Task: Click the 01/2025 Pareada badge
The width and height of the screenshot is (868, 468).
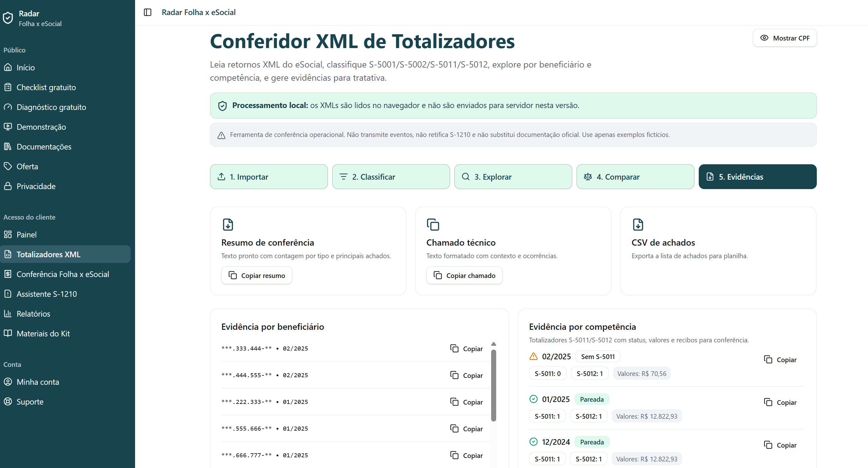Action: point(592,399)
